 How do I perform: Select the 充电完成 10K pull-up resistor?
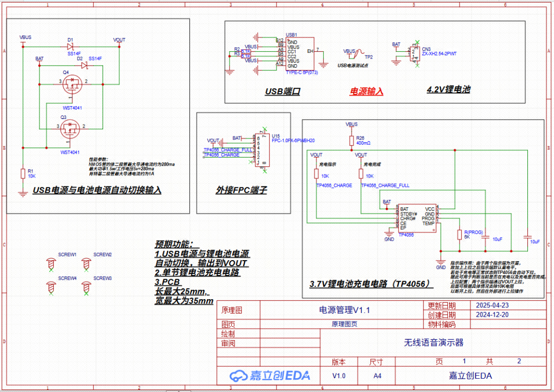pos(361,173)
